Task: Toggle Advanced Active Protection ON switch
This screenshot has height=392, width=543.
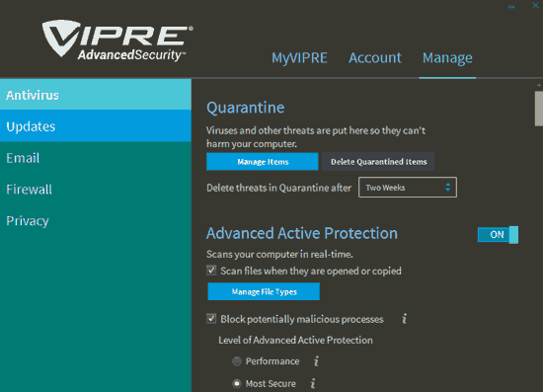Action: (x=498, y=235)
